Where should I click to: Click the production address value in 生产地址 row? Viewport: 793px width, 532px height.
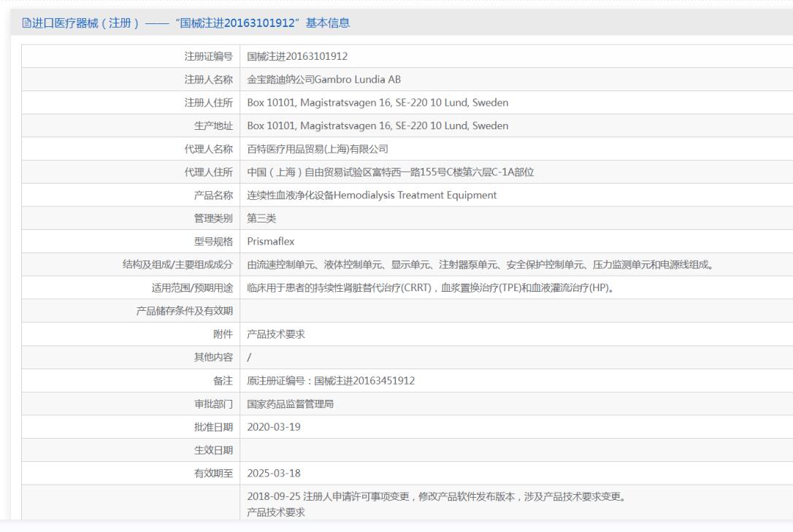pyautogui.click(x=378, y=126)
